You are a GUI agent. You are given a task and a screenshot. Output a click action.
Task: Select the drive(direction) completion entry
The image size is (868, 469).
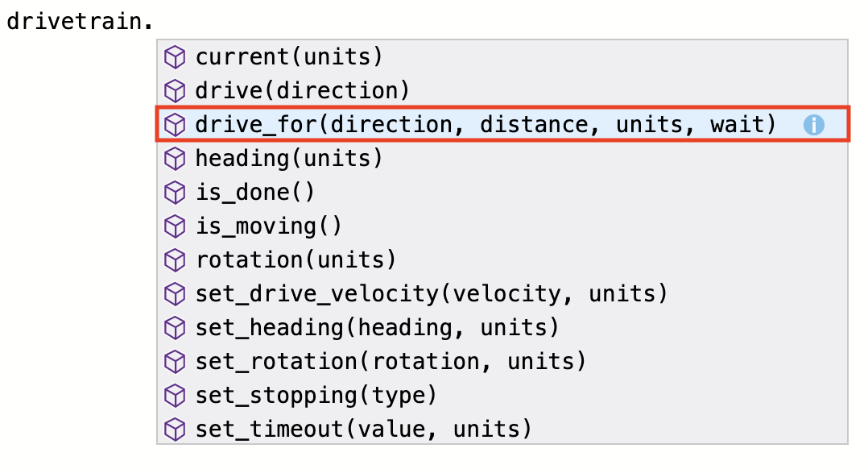(302, 90)
